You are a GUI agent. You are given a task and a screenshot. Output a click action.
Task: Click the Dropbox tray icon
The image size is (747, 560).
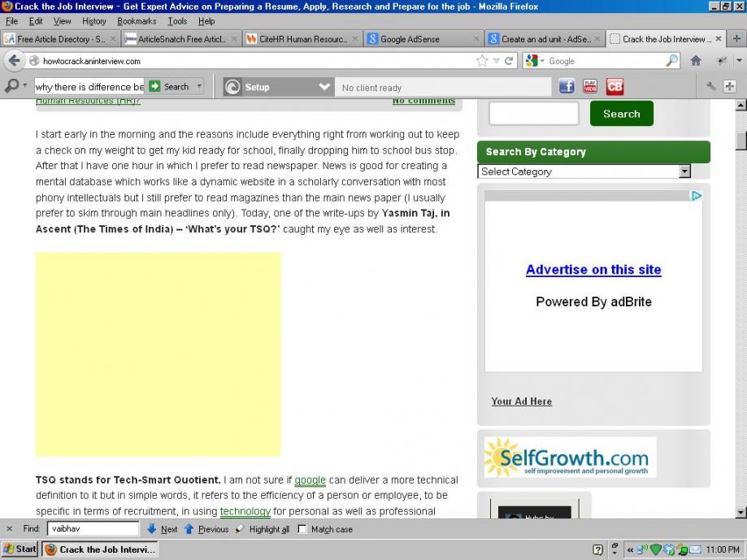click(x=668, y=549)
